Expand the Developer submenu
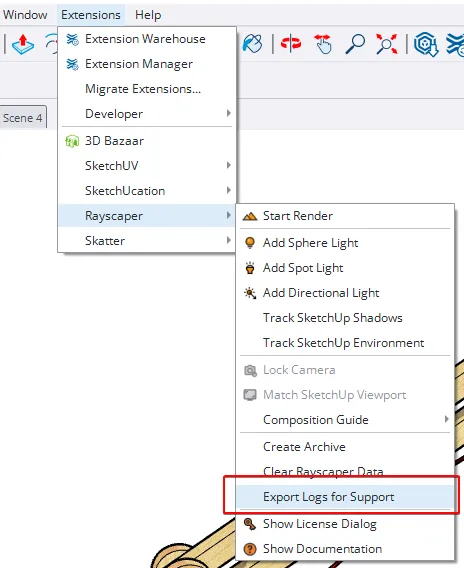464x568 pixels. click(147, 114)
